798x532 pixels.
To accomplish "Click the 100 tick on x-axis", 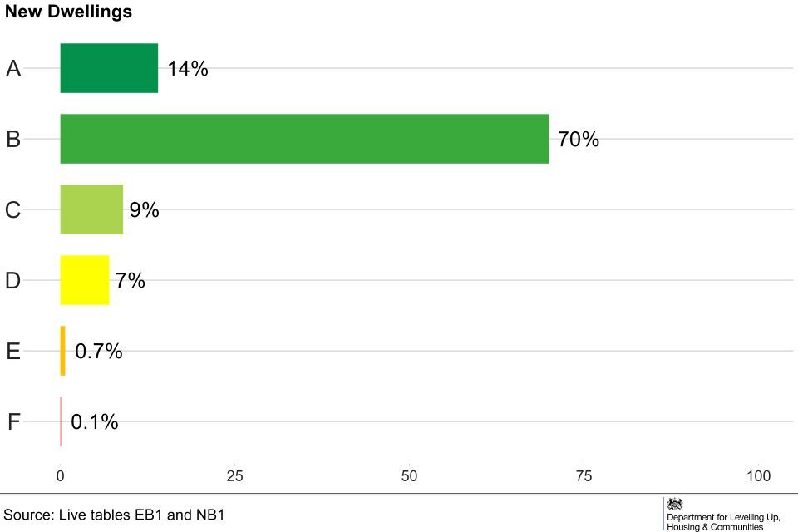I will (758, 476).
